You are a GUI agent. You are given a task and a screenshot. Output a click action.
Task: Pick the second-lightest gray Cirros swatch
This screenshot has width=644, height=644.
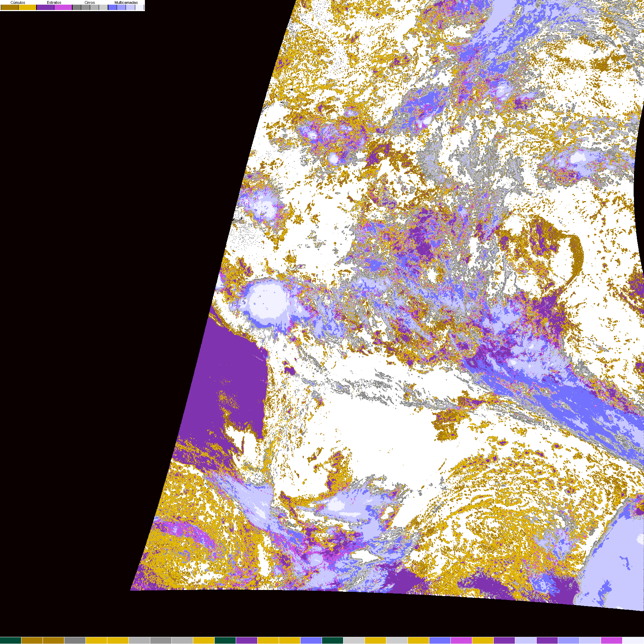94,7
